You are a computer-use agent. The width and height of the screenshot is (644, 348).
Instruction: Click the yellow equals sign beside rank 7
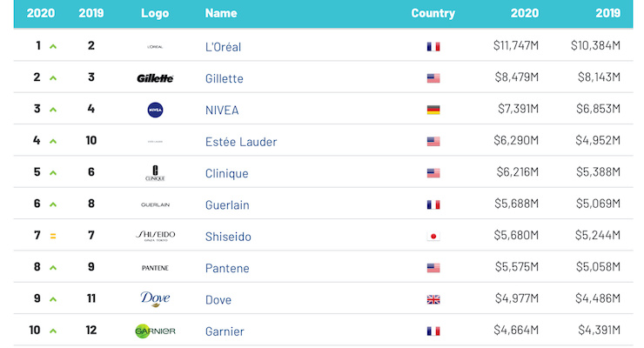coord(53,236)
